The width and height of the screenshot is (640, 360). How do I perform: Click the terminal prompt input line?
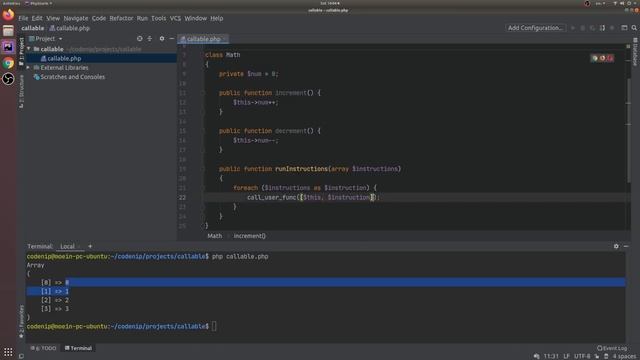click(326, 326)
